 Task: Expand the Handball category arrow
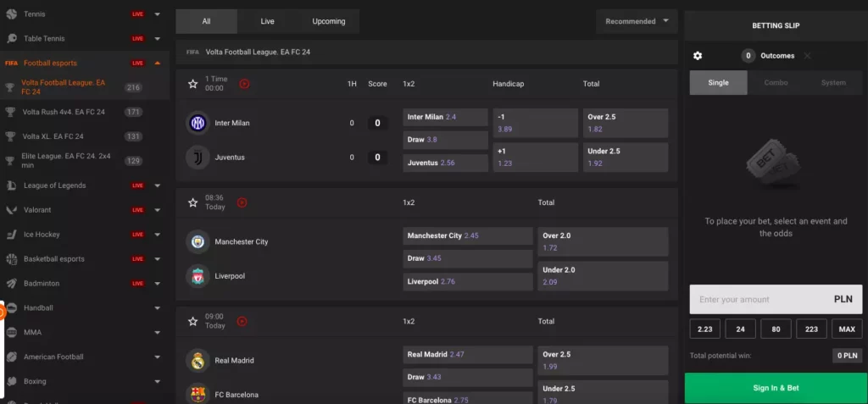tap(157, 307)
